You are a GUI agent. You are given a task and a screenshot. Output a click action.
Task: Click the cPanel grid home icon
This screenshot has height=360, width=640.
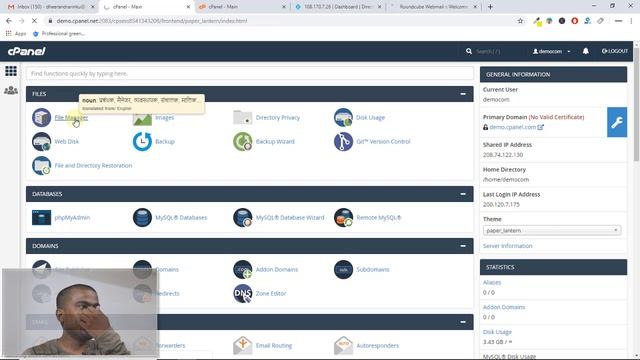click(x=11, y=71)
